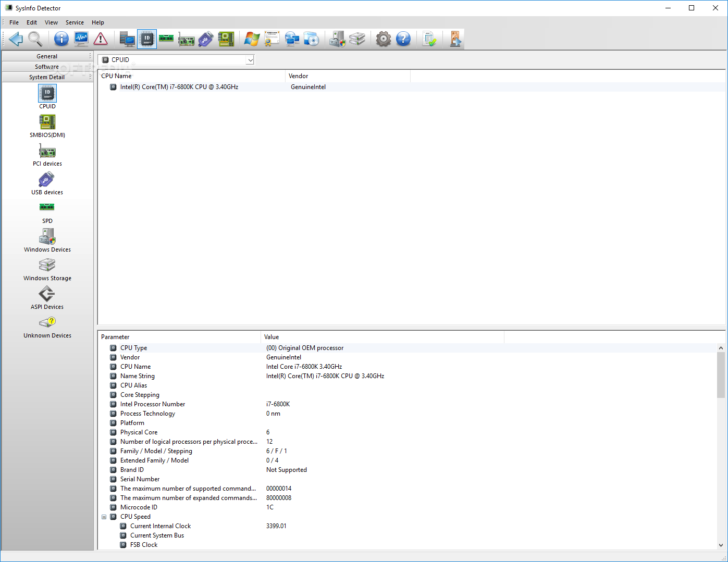Select CPUID in the sidebar
The width and height of the screenshot is (728, 562).
[47, 97]
